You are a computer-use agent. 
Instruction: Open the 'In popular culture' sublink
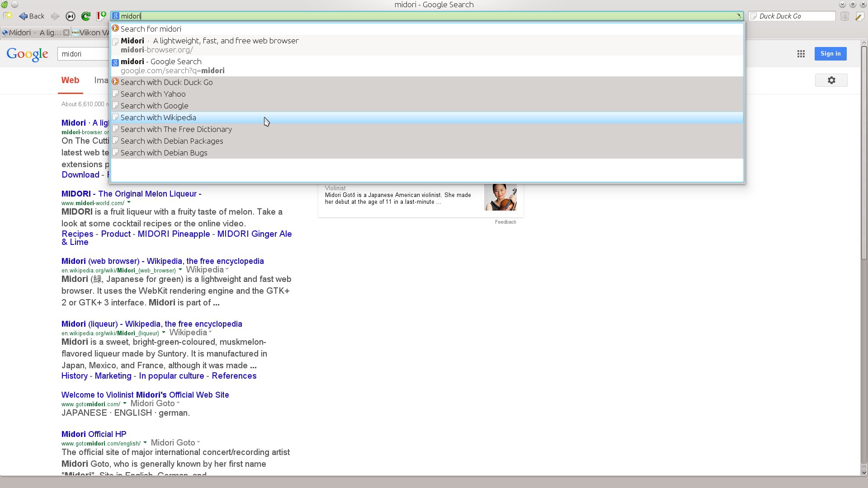pyautogui.click(x=171, y=376)
